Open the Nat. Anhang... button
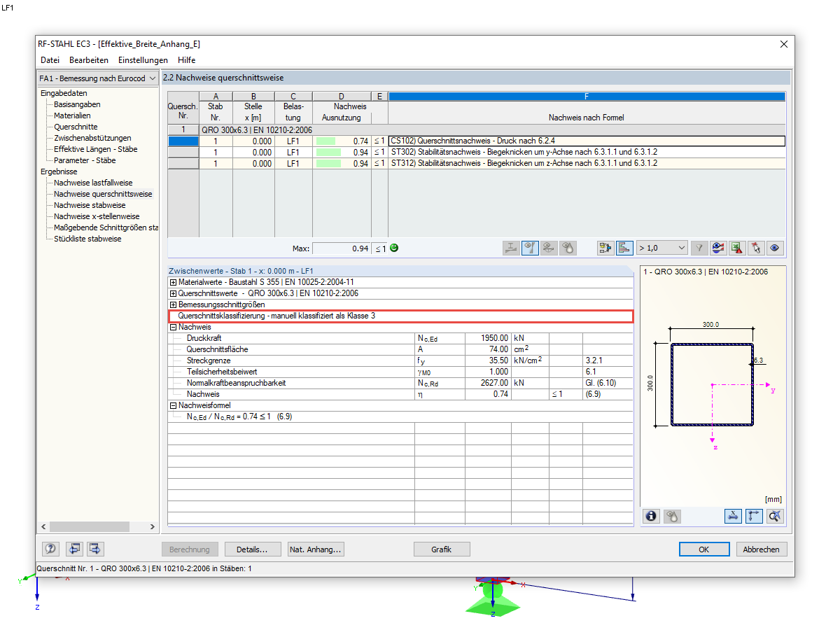Image resolution: width=840 pixels, height=630 pixels. 316,549
